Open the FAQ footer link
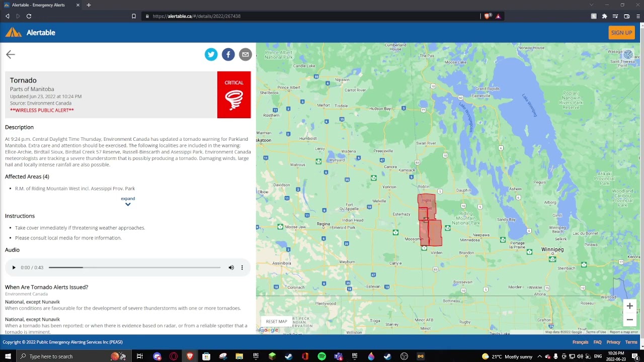 pos(597,342)
